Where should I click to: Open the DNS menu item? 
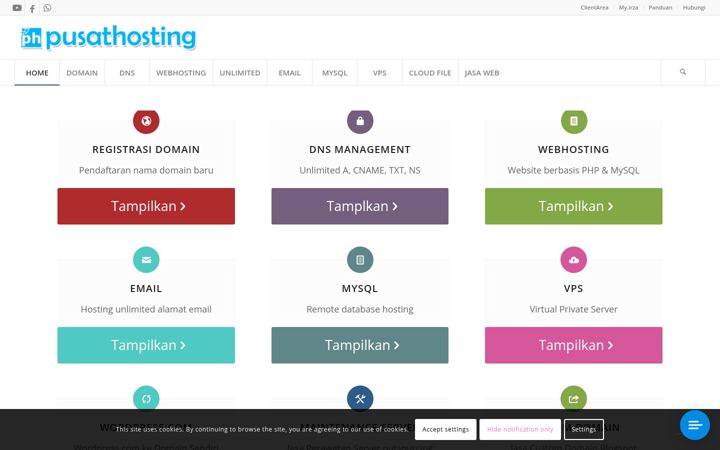(127, 73)
